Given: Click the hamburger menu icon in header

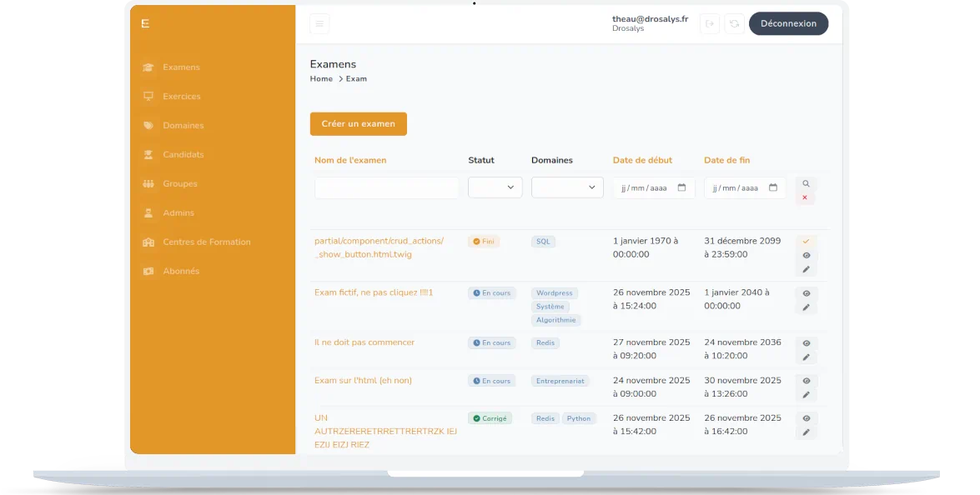Looking at the screenshot, I should pos(319,24).
